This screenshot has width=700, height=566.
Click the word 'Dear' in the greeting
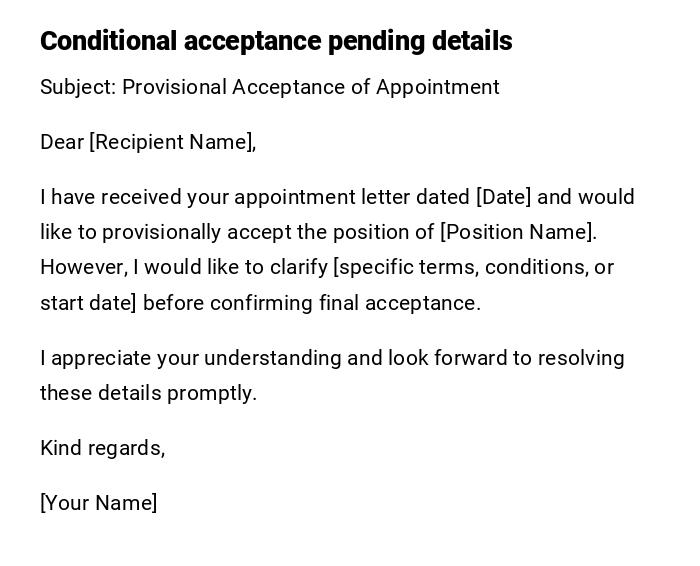(62, 142)
